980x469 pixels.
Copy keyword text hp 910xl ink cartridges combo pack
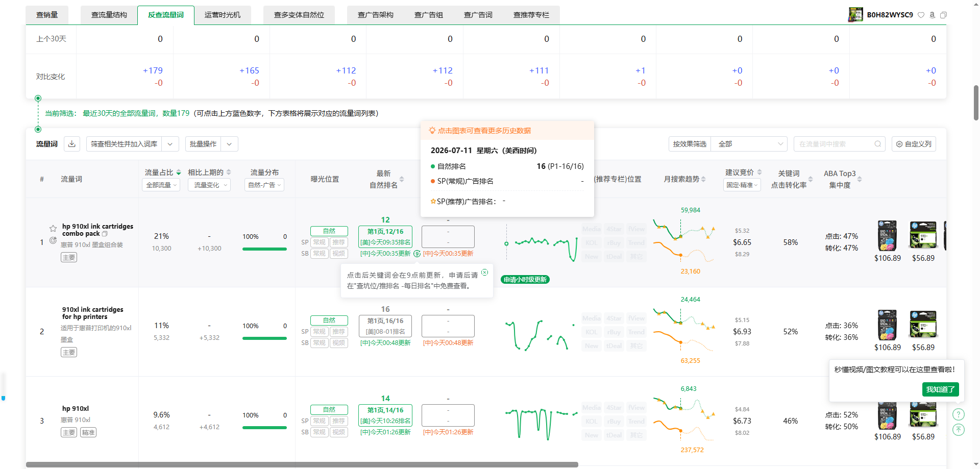coord(105,234)
